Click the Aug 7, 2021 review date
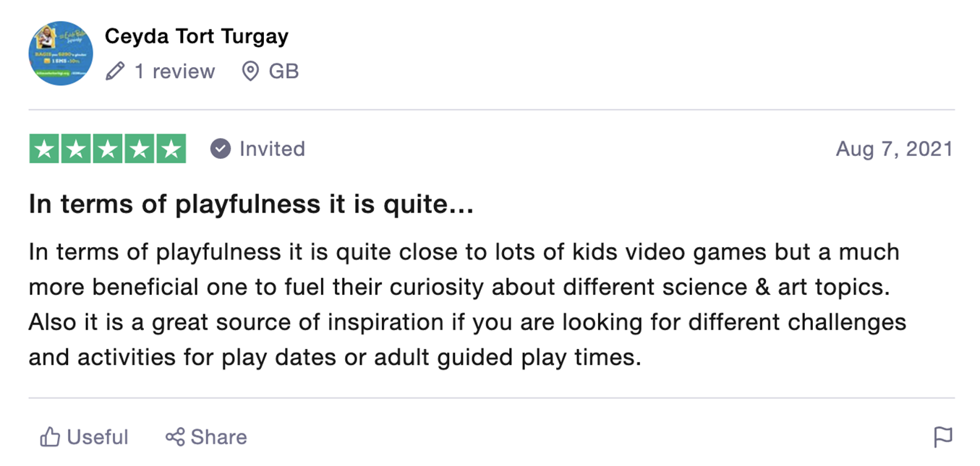The image size is (980, 466). coord(895,149)
